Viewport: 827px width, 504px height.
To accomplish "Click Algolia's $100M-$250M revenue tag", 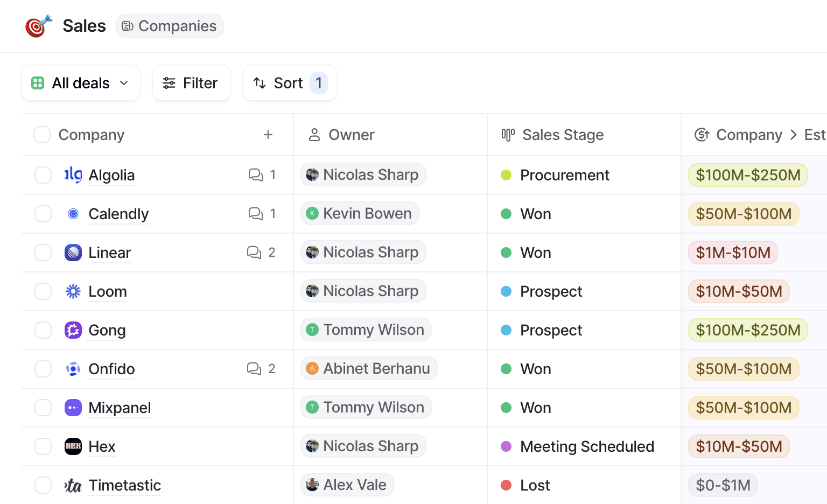I will pyautogui.click(x=748, y=175).
